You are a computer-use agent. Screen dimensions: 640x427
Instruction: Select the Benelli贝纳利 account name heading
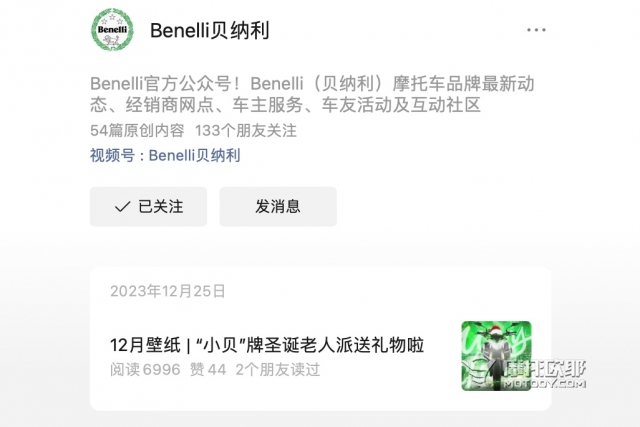(x=210, y=31)
